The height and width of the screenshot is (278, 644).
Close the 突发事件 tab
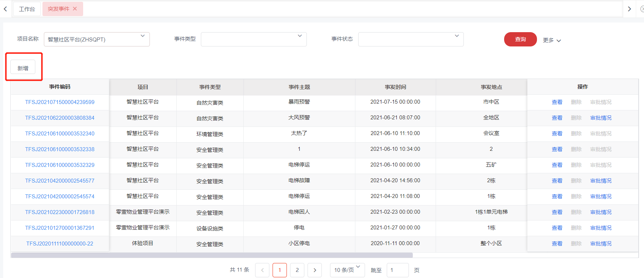pyautogui.click(x=75, y=9)
